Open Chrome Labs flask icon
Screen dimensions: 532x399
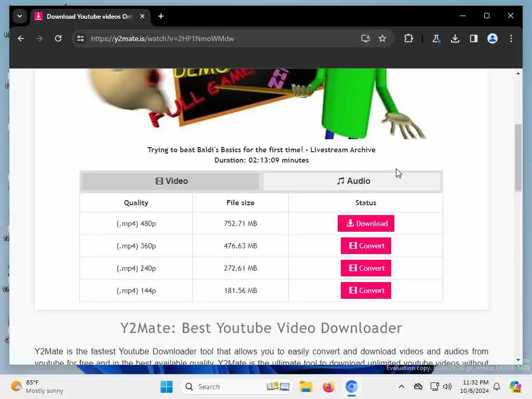436,38
